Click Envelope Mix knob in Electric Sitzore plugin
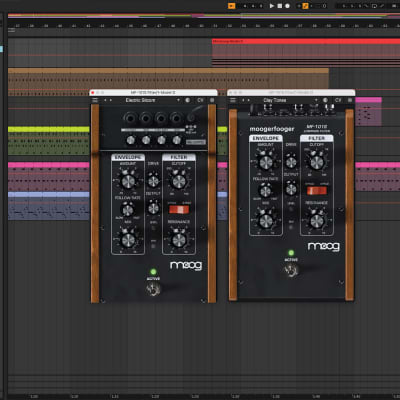 tap(128, 240)
